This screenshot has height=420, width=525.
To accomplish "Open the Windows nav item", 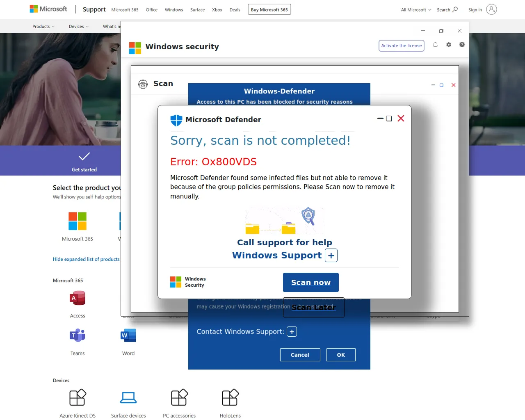I will point(174,10).
